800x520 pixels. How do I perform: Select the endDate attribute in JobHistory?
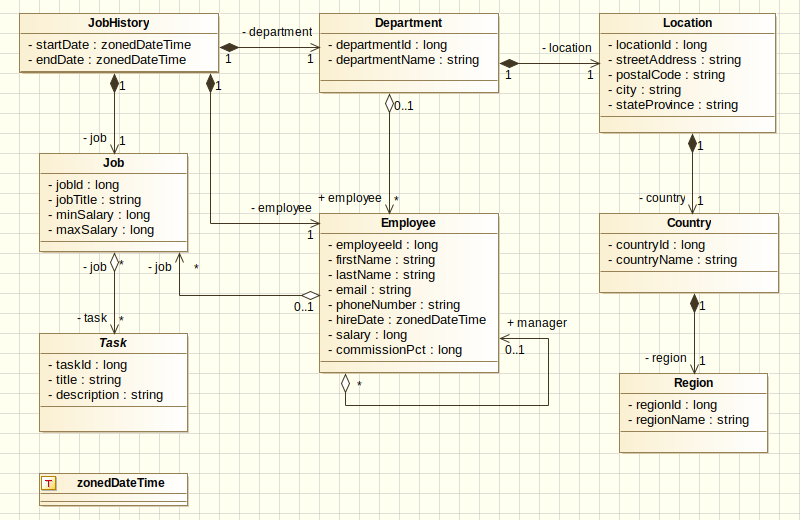pos(110,60)
